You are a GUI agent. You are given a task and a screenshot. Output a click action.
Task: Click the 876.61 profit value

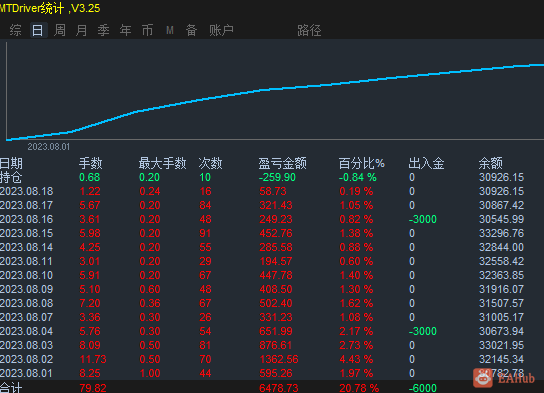pos(276,345)
